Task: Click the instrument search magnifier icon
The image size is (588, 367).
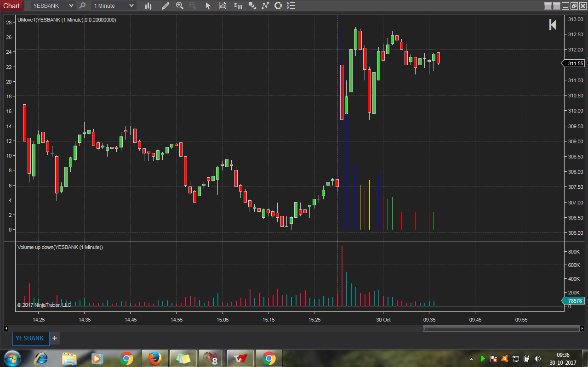Action: 82,6
